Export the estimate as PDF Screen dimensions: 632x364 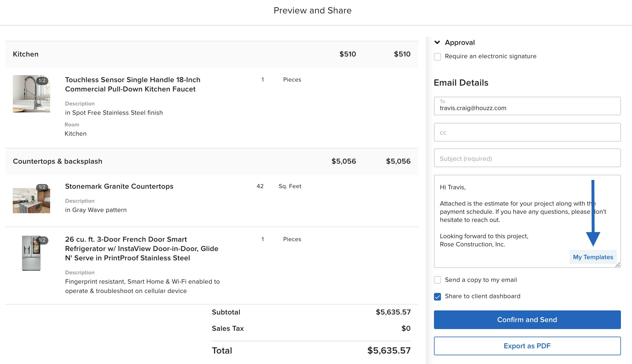(527, 346)
